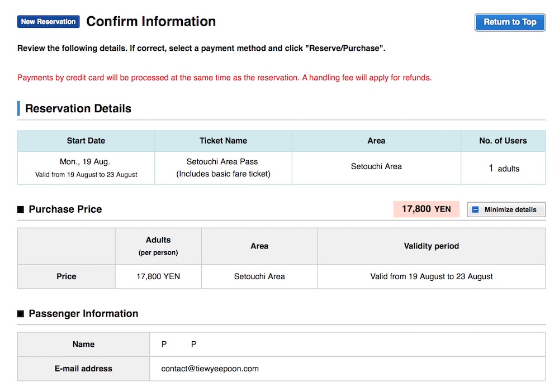Click the black square beside Purchase Price
Image resolution: width=559 pixels, height=392 pixels.
point(21,209)
